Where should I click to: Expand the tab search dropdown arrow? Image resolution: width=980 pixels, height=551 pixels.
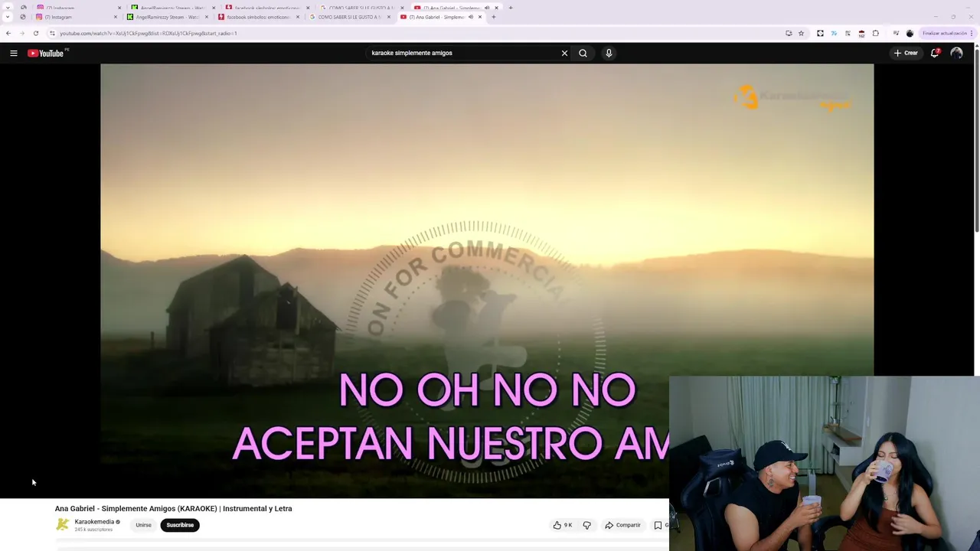[8, 17]
